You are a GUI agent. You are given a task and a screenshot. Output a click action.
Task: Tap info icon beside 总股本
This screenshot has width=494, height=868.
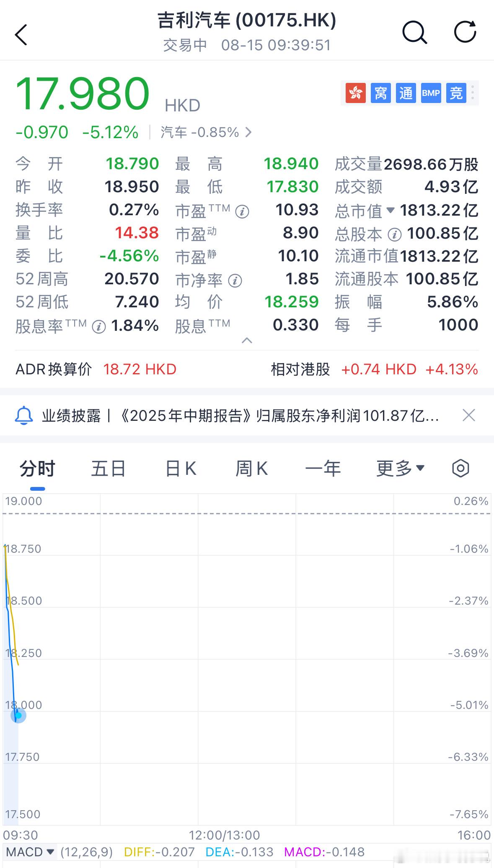tap(394, 234)
